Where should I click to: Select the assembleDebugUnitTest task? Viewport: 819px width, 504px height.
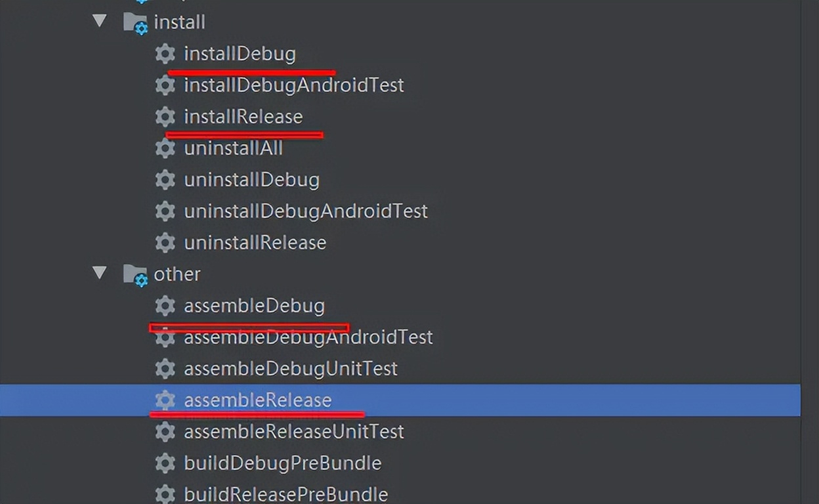(291, 368)
